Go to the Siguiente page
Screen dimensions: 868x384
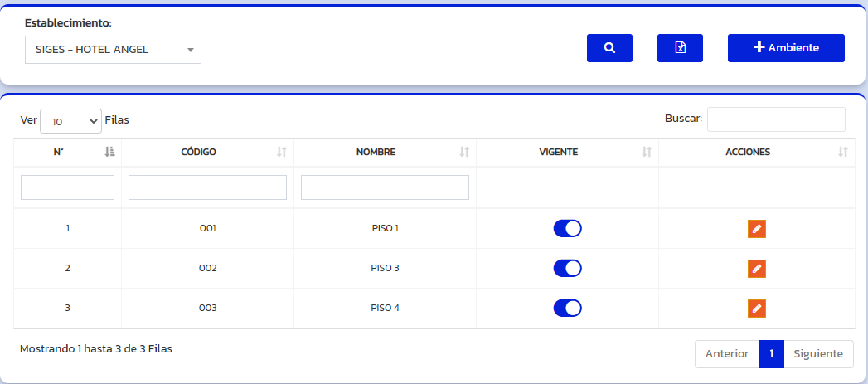pyautogui.click(x=818, y=354)
